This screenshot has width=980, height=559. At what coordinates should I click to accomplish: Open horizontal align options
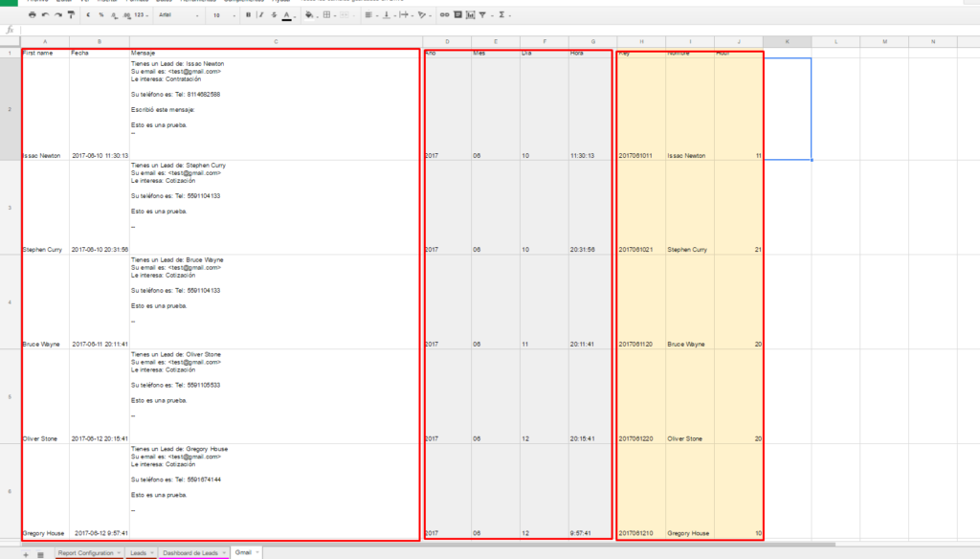[370, 15]
